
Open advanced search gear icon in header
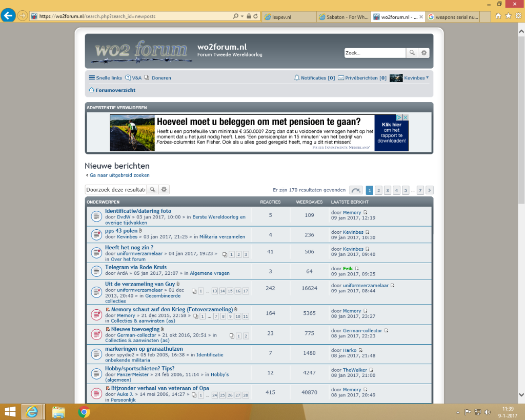click(x=424, y=53)
